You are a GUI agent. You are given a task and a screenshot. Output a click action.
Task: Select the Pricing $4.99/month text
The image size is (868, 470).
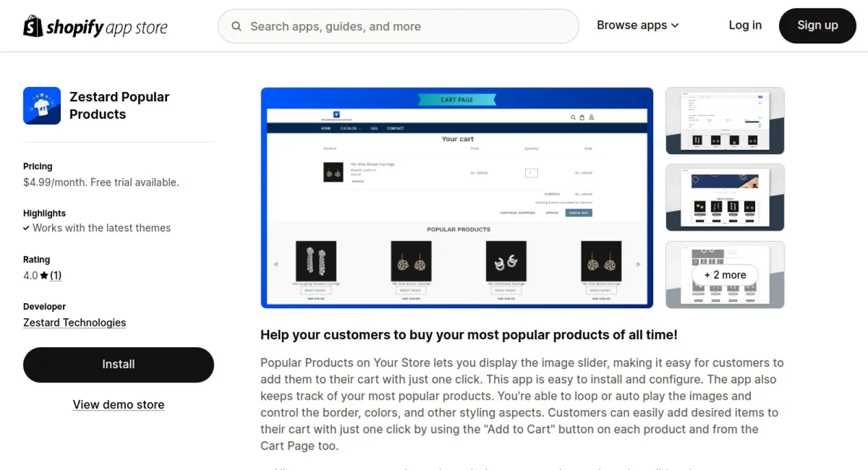pos(101,182)
